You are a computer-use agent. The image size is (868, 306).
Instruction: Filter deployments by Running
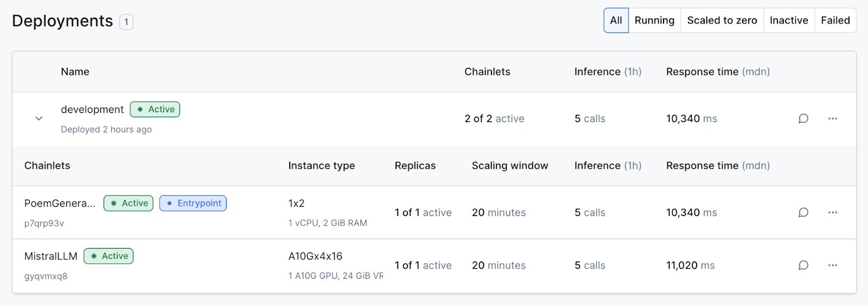click(654, 21)
